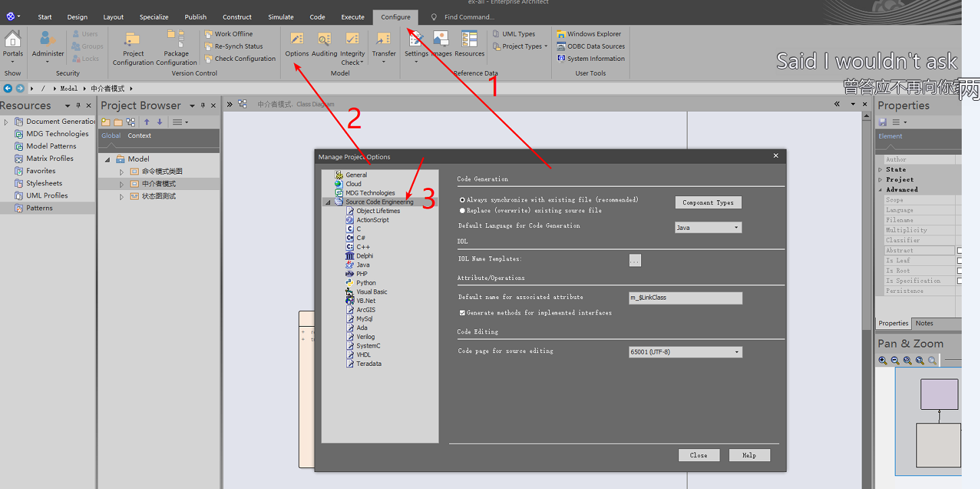Image resolution: width=980 pixels, height=489 pixels.
Task: Select Replace (overwrite) existing source file
Action: pyautogui.click(x=462, y=210)
